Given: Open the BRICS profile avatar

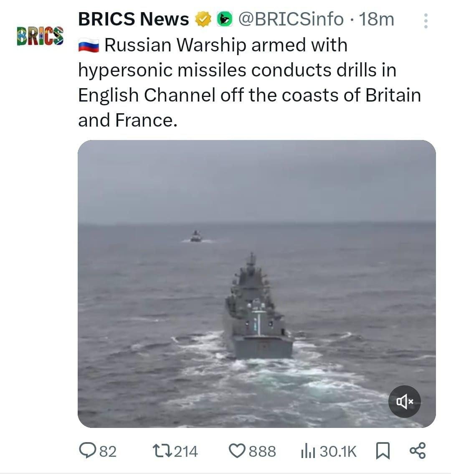Looking at the screenshot, I should pyautogui.click(x=40, y=36).
